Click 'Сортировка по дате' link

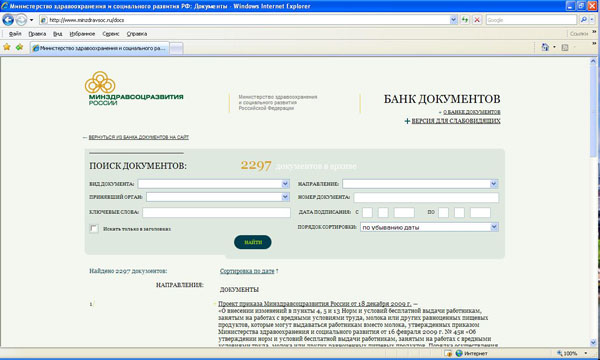tap(247, 271)
